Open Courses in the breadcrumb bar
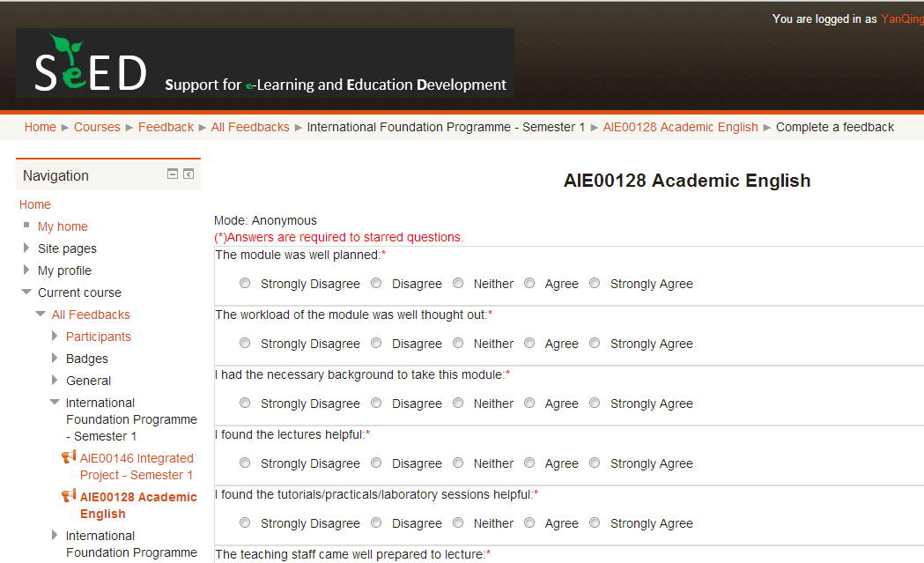Viewport: 924px width, 563px height. point(97,127)
